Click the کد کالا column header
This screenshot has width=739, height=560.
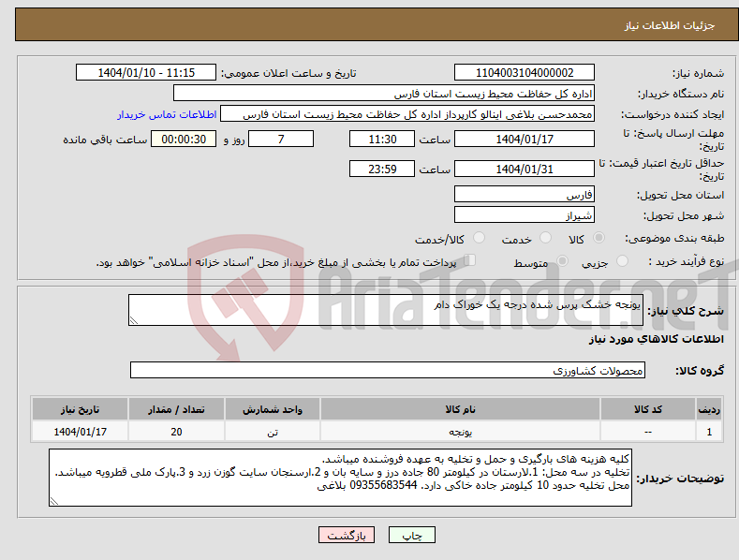[x=647, y=409]
